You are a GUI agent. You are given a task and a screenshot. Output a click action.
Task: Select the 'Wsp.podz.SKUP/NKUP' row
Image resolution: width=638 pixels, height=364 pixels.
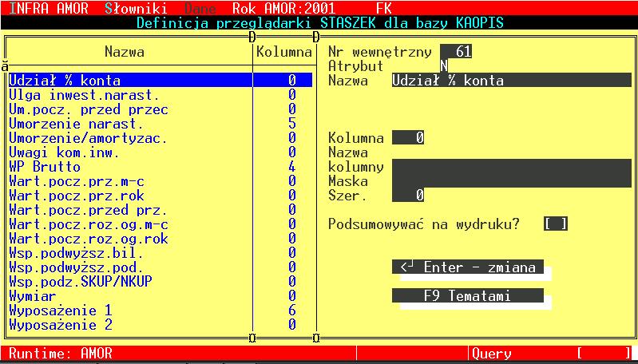coord(160,282)
